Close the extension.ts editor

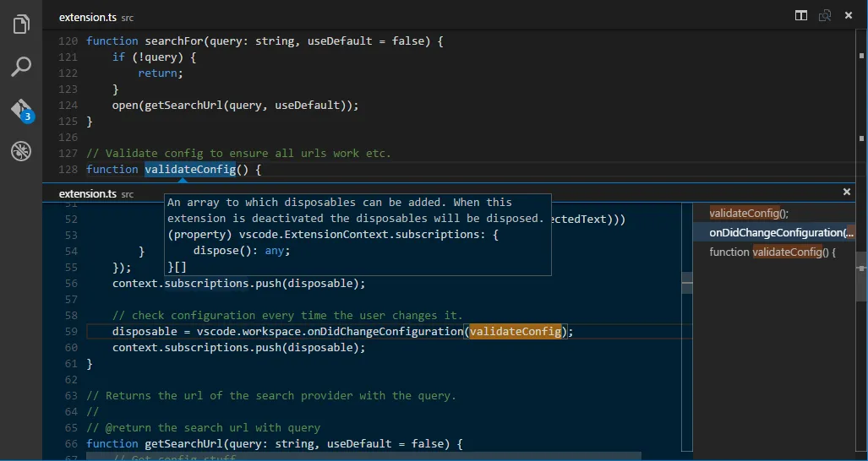[849, 16]
